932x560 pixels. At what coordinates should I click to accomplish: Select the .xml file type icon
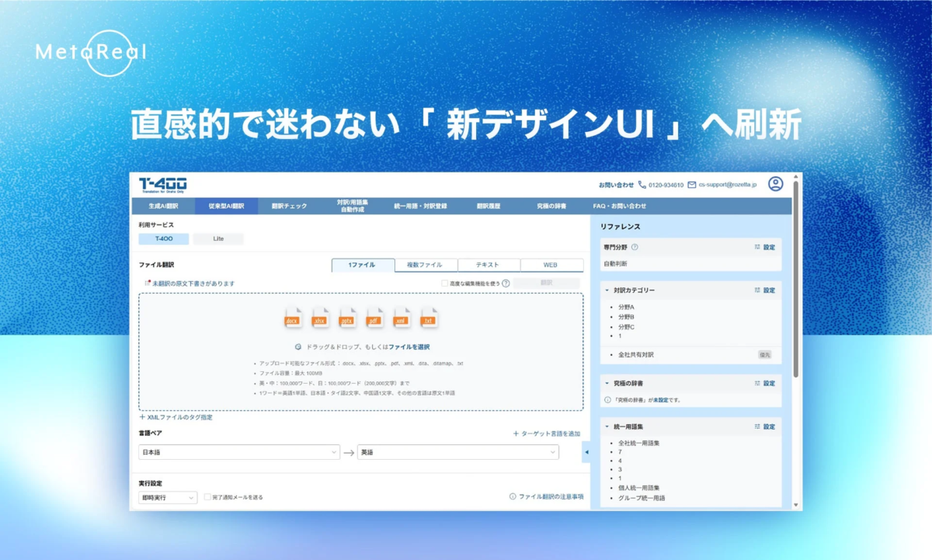click(402, 318)
